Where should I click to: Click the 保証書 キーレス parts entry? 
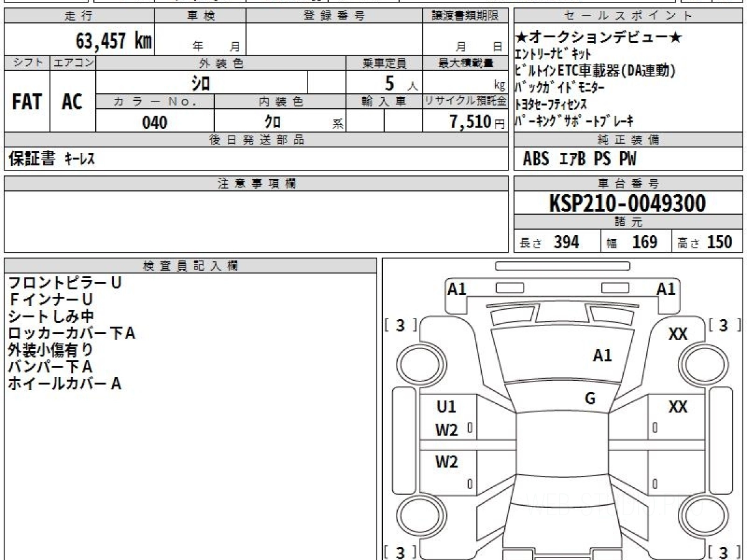pyautogui.click(x=51, y=159)
